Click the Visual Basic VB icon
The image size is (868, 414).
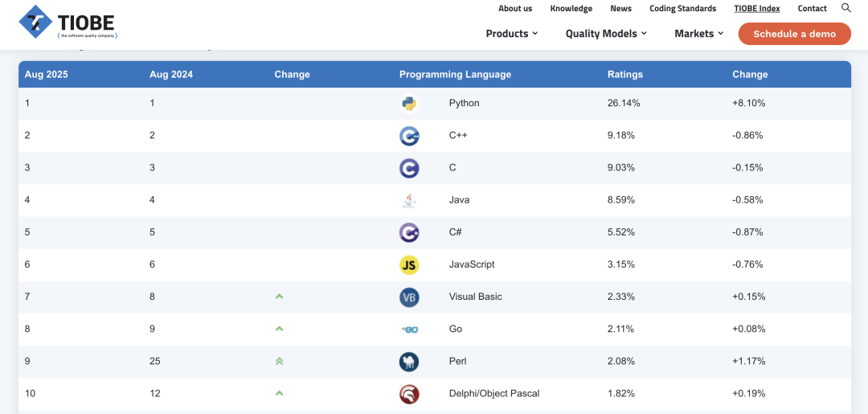tap(409, 297)
